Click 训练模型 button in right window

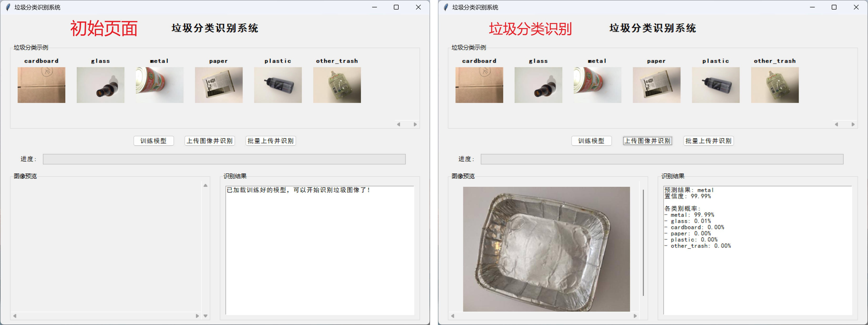tap(591, 141)
